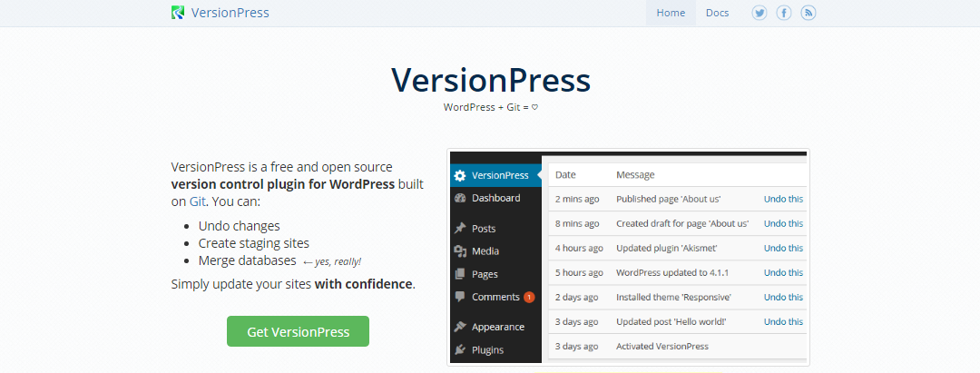Click the Media icon in sidebar
The image size is (980, 373).
point(460,251)
